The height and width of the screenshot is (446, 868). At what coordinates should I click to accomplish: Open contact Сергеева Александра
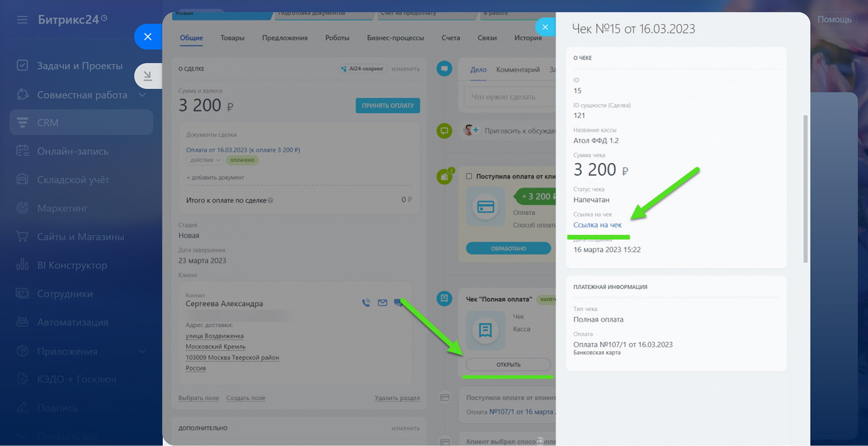224,304
